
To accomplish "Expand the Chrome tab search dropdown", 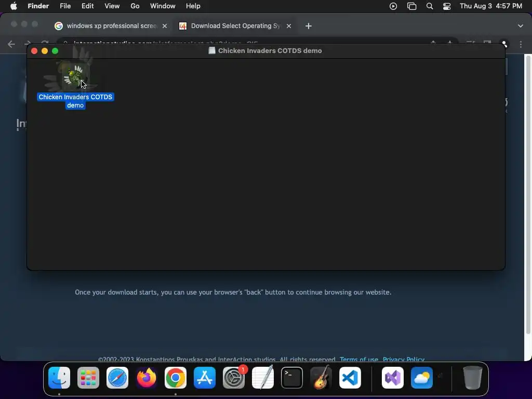I will [521, 26].
